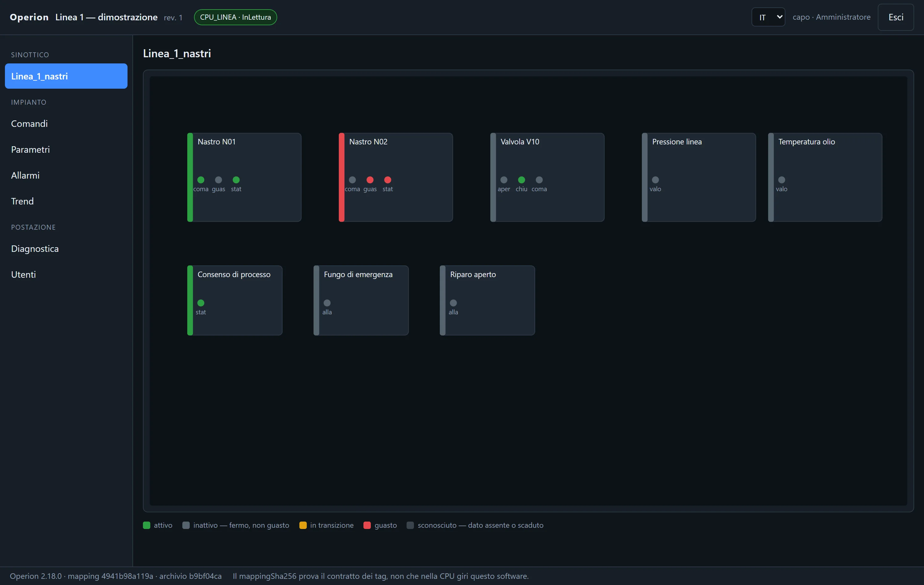
Task: Click the 'alla' indicator on Fungo di emergenza
Action: coord(327,303)
